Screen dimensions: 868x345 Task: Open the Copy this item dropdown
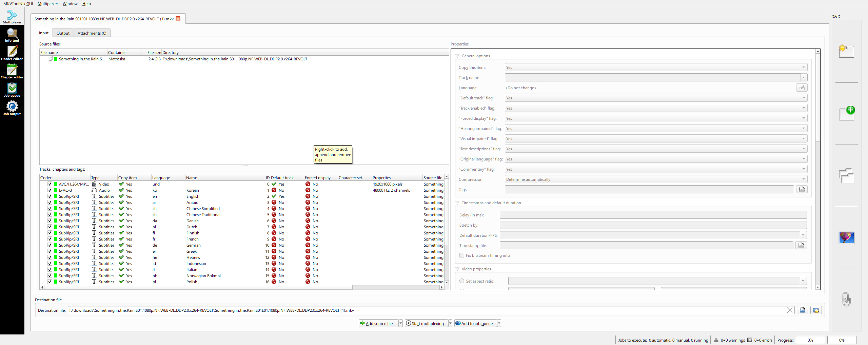(x=656, y=68)
